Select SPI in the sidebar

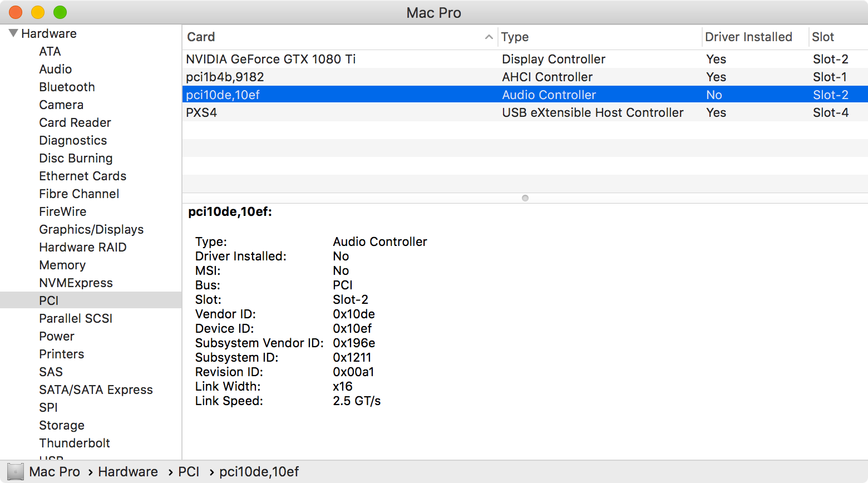[x=48, y=407]
